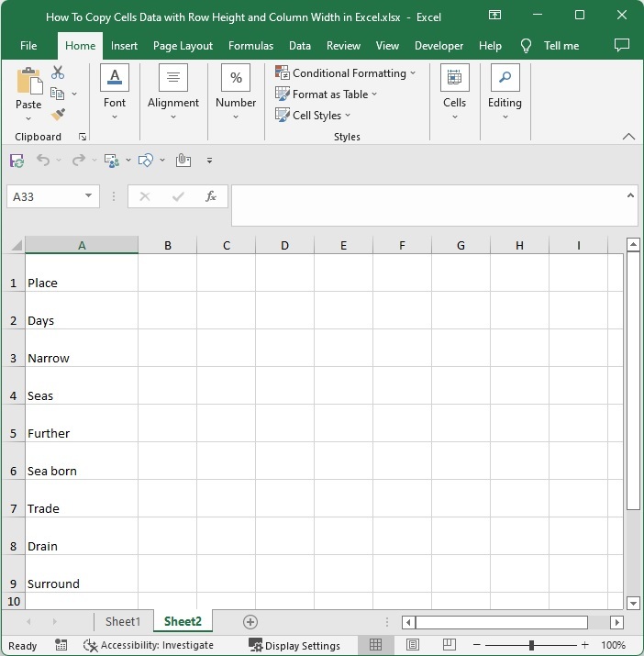644x656 pixels.
Task: Click the Tell me search text
Action: point(561,46)
